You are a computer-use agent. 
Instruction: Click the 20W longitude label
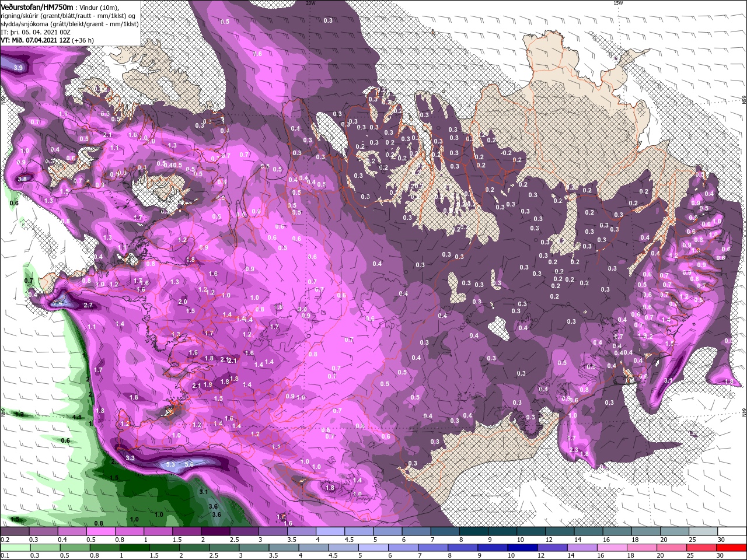[x=310, y=2]
